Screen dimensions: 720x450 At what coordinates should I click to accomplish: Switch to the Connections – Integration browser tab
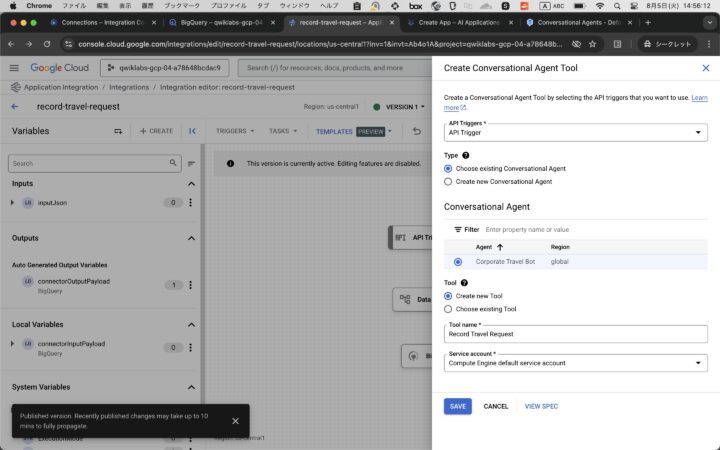[103, 22]
